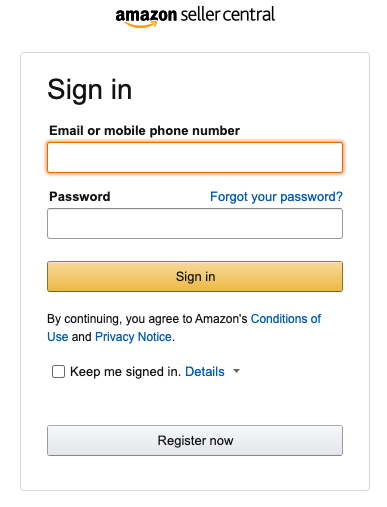Tick the Keep me signed in checkbox
This screenshot has width=387, height=507.
coord(58,371)
